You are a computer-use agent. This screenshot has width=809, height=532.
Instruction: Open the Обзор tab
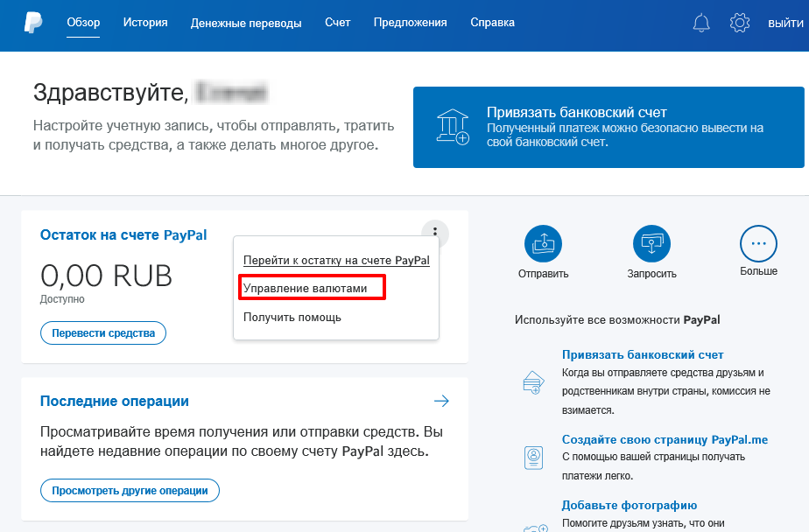click(83, 23)
